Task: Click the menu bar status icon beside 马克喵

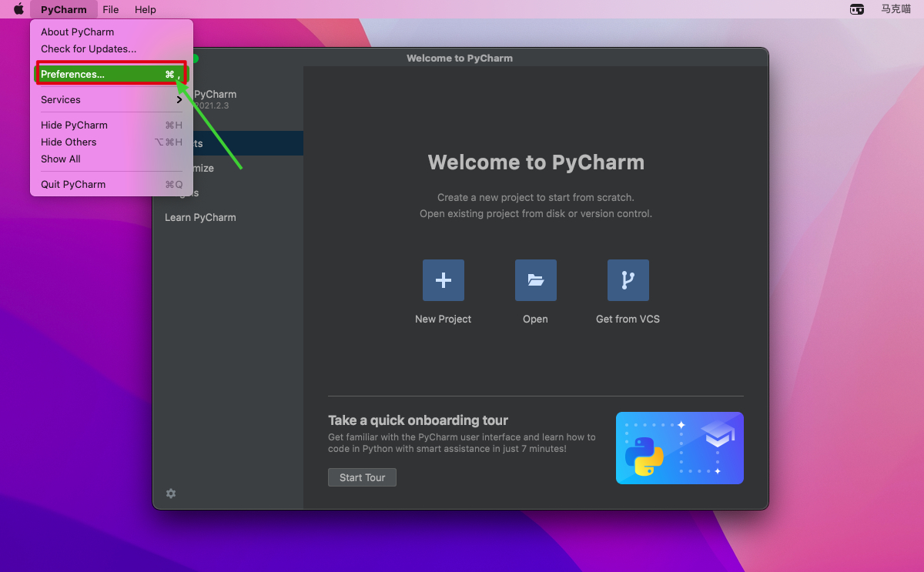Action: click(857, 9)
